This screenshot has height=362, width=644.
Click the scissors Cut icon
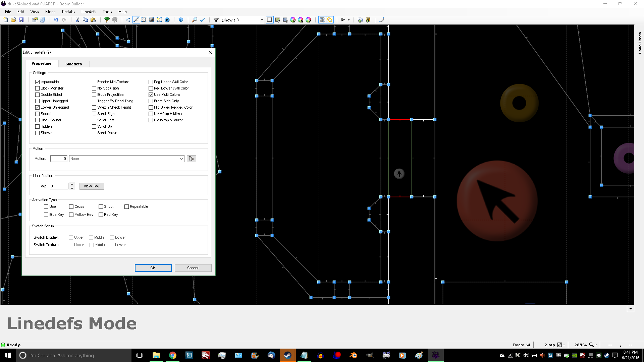(x=77, y=20)
